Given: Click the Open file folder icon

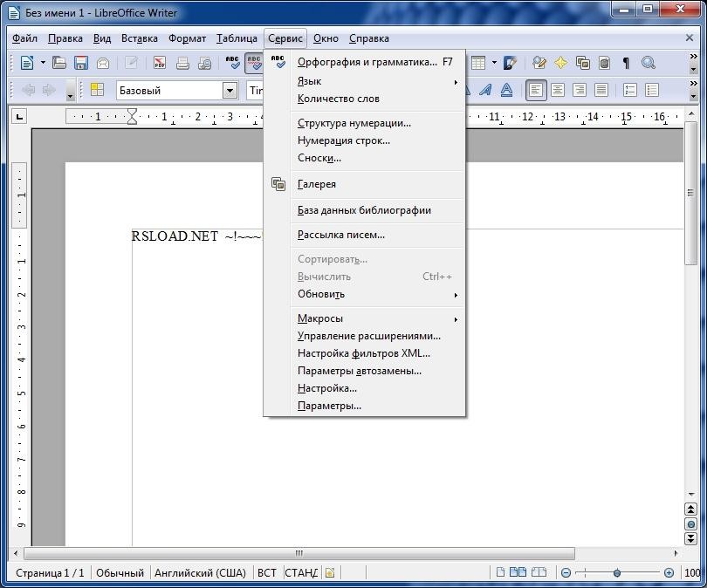Looking at the screenshot, I should pyautogui.click(x=59, y=63).
